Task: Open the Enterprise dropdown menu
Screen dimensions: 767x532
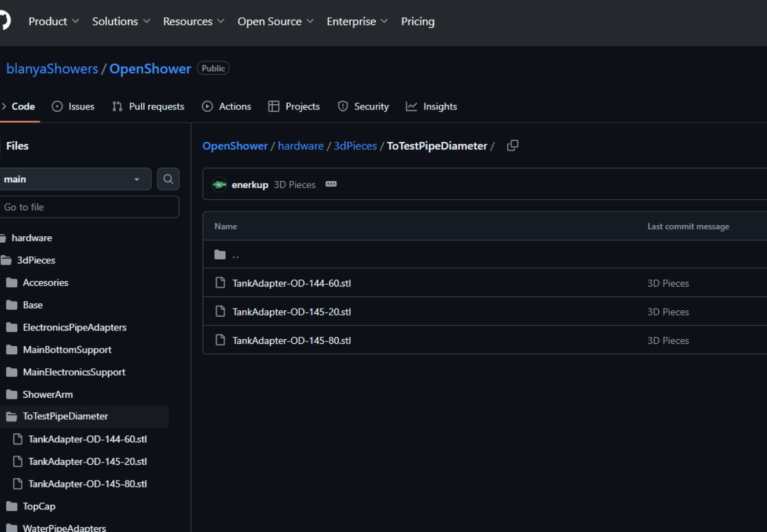Action: click(357, 21)
